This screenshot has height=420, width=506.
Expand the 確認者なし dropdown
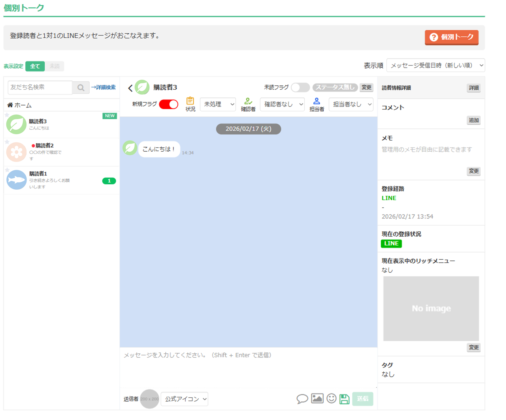(282, 104)
